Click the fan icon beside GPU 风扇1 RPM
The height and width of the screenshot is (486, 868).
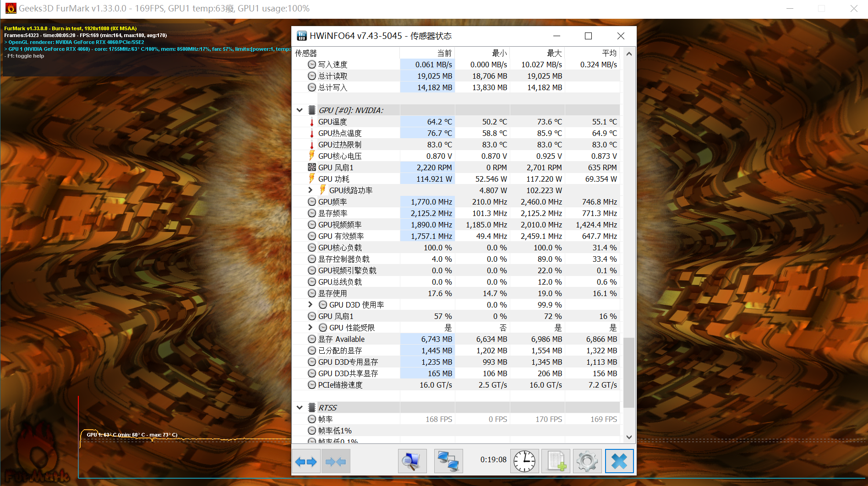312,167
